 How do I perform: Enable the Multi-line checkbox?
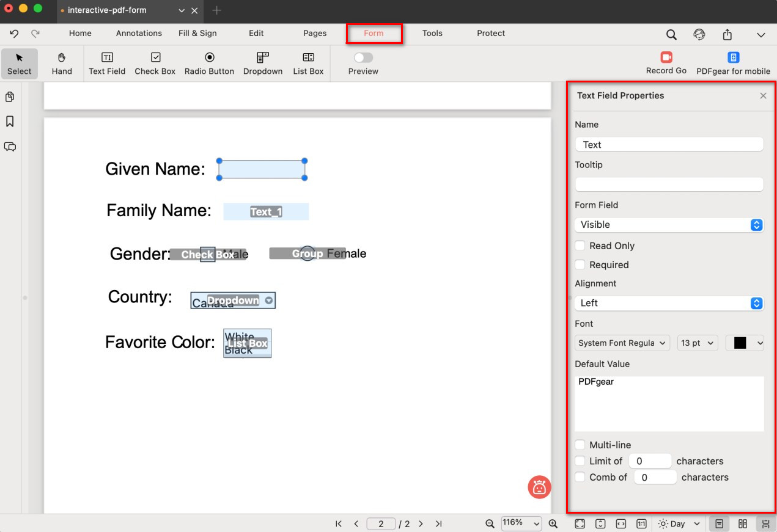[581, 445]
